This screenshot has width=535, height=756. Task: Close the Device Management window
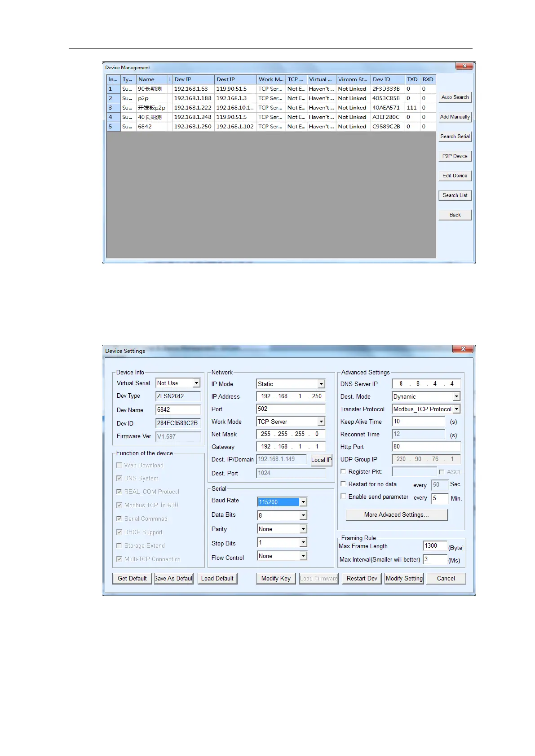464,66
